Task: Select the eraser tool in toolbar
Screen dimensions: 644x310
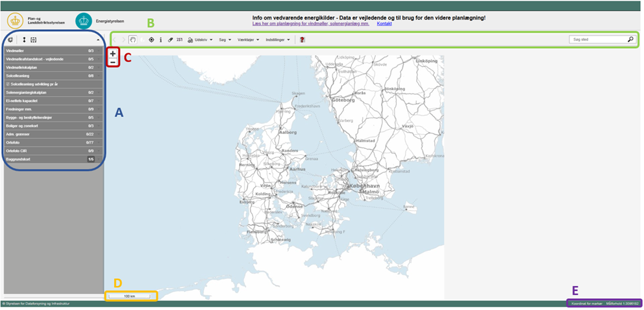Action: point(171,40)
